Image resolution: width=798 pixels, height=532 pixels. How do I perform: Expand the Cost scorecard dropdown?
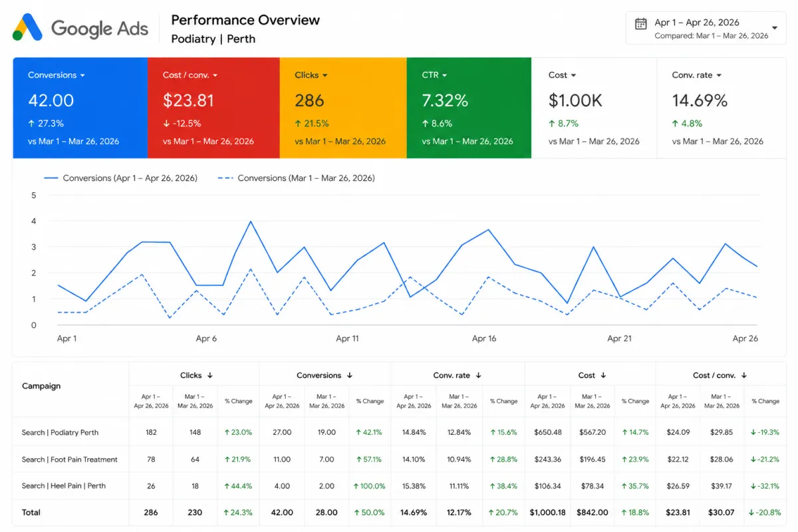pos(573,76)
